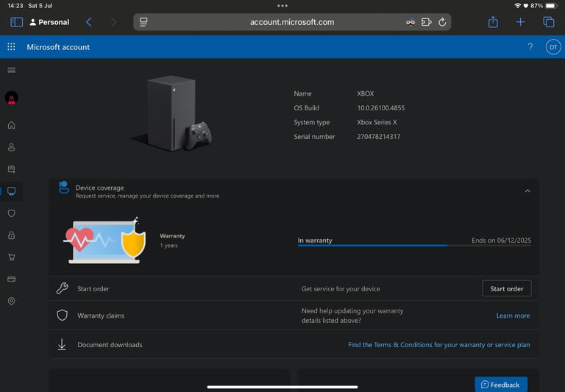The width and height of the screenshot is (565, 392).
Task: Click the wrench Start order icon
Action: pyautogui.click(x=63, y=288)
